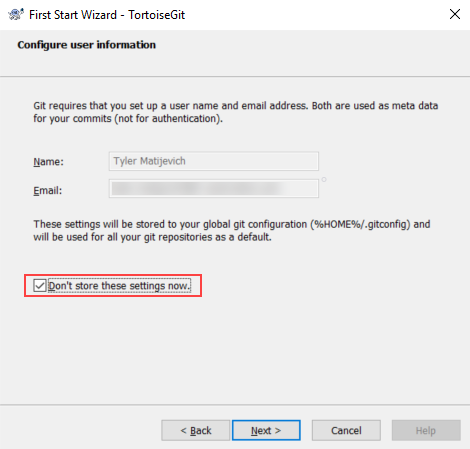This screenshot has height=449, width=470.
Task: Go to the previous page with Back
Action: tap(196, 430)
